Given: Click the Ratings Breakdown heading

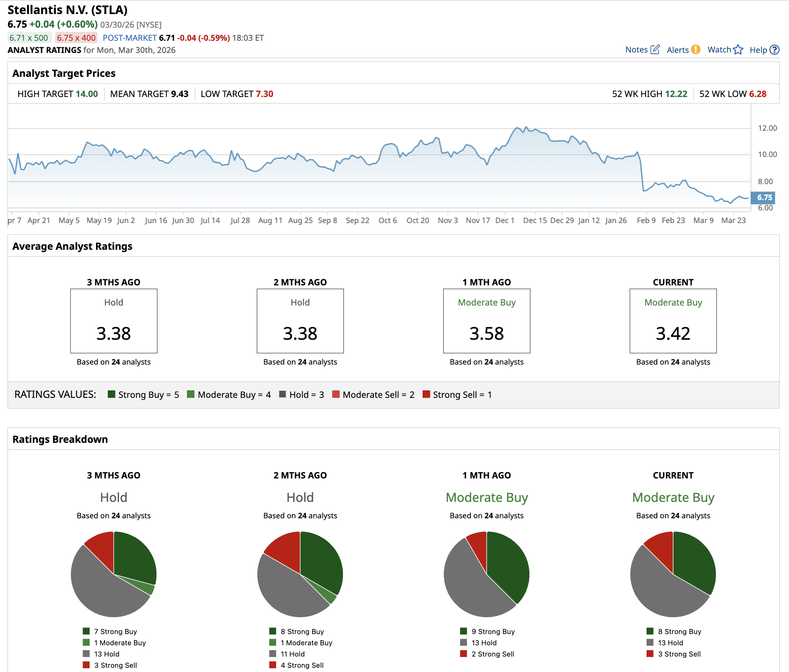Looking at the screenshot, I should [60, 439].
